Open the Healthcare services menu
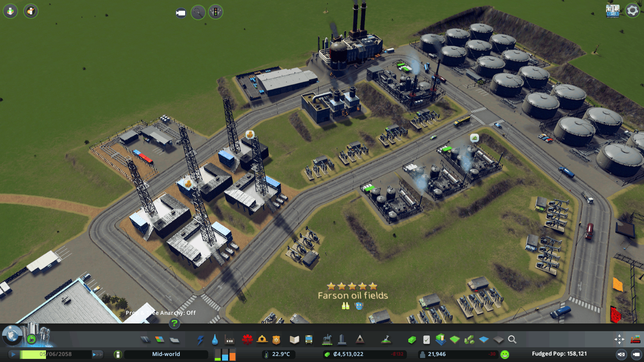Image resolution: width=644 pixels, height=362 pixels. tap(247, 340)
